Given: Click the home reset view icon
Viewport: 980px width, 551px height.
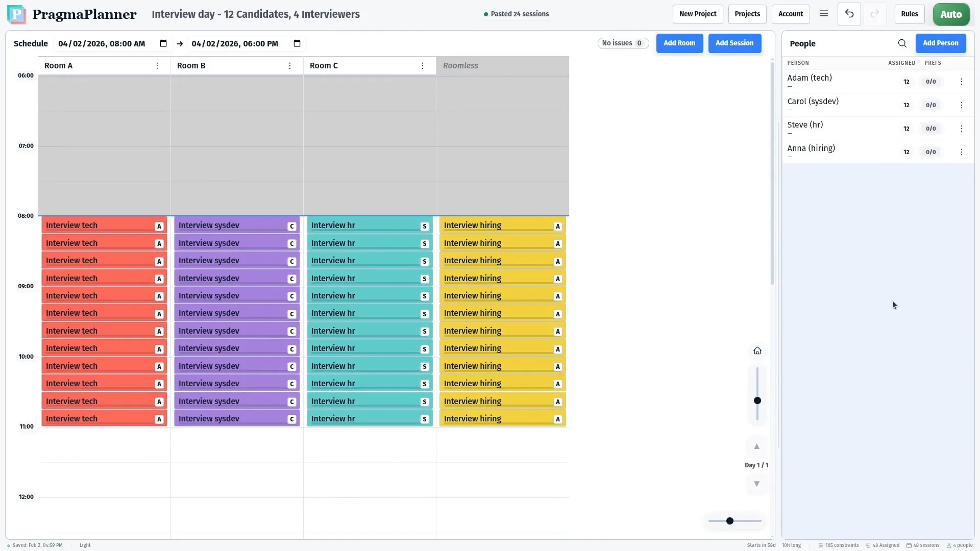Looking at the screenshot, I should click(757, 351).
